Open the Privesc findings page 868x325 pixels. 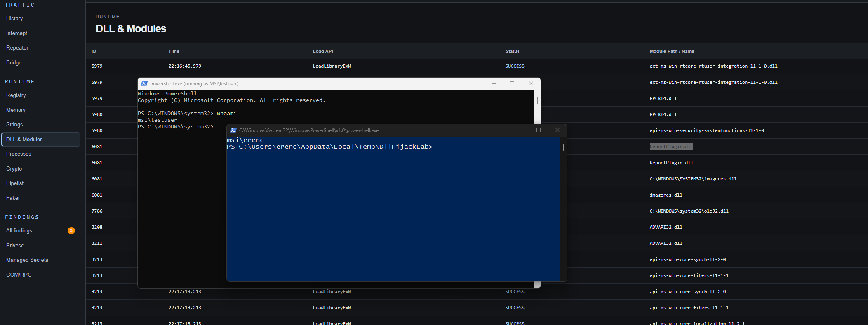pos(15,245)
